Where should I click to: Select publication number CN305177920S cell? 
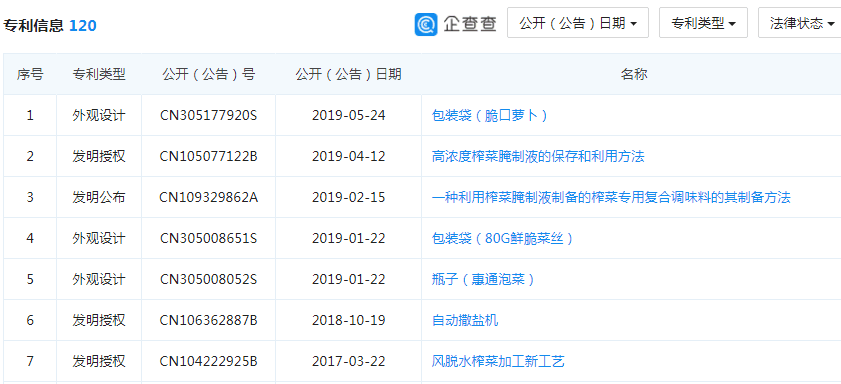209,115
